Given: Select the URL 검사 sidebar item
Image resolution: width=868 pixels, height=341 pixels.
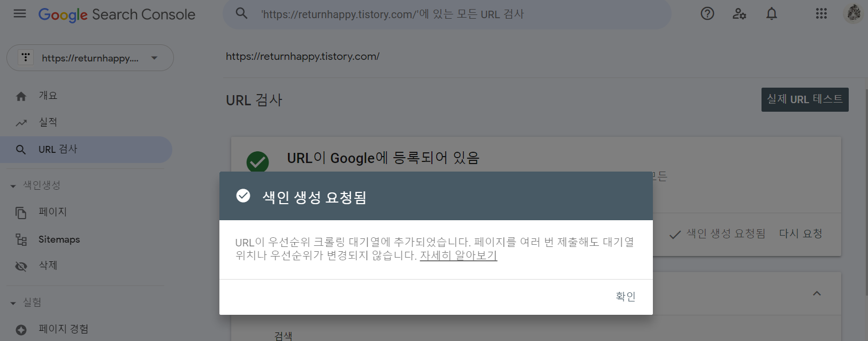Looking at the screenshot, I should pyautogui.click(x=86, y=150).
